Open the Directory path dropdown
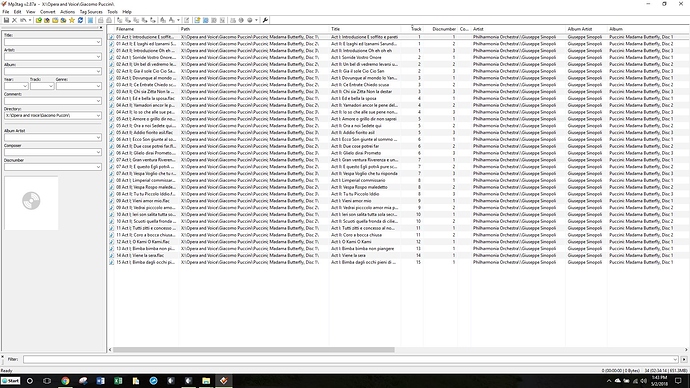690x388 pixels. [98, 116]
